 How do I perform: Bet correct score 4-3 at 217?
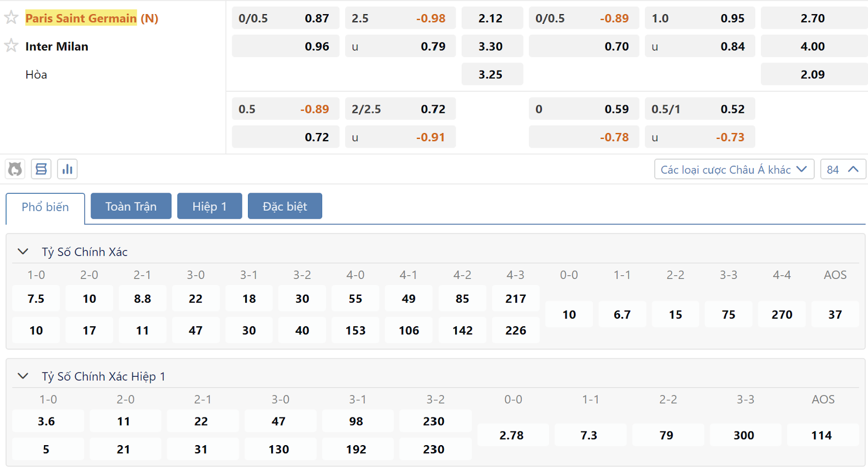pos(515,299)
